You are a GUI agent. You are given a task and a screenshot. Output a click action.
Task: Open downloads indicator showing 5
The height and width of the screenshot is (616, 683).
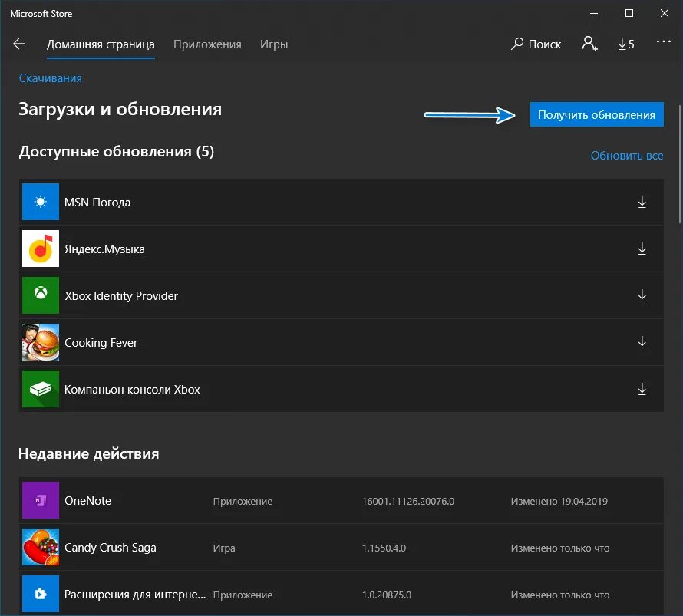point(626,44)
